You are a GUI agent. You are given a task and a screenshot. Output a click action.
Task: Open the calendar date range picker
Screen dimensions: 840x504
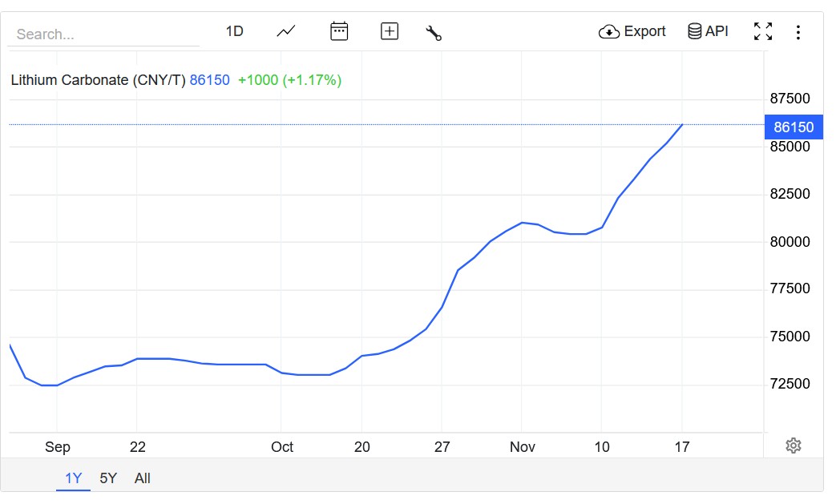tap(339, 32)
